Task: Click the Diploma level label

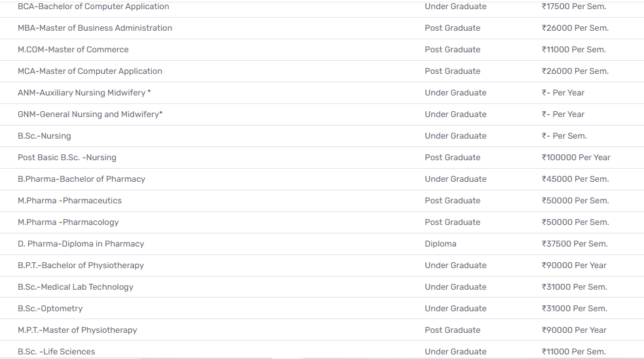Action: [x=440, y=244]
